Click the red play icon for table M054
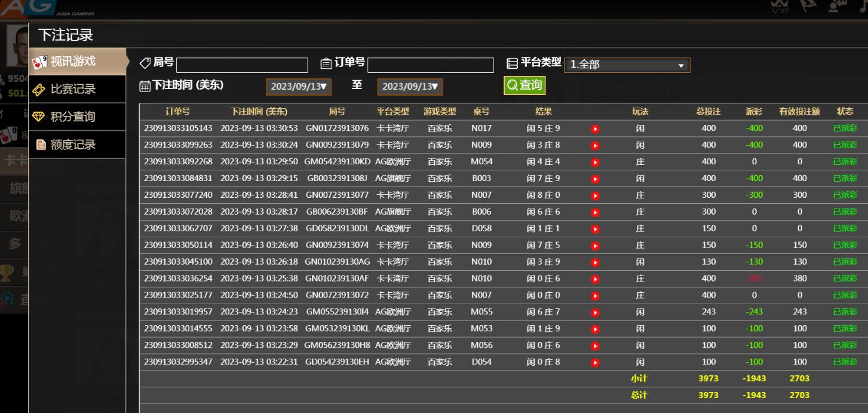The width and height of the screenshot is (868, 413). tap(595, 162)
